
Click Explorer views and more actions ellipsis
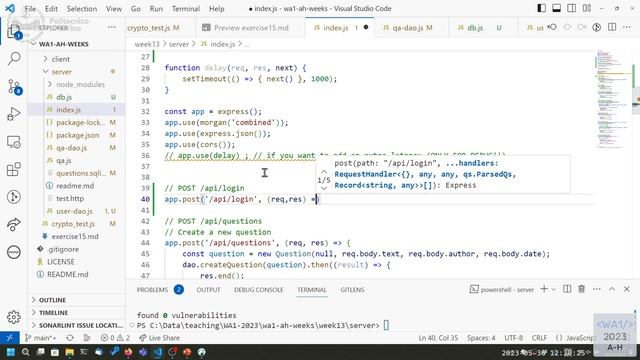(111, 27)
